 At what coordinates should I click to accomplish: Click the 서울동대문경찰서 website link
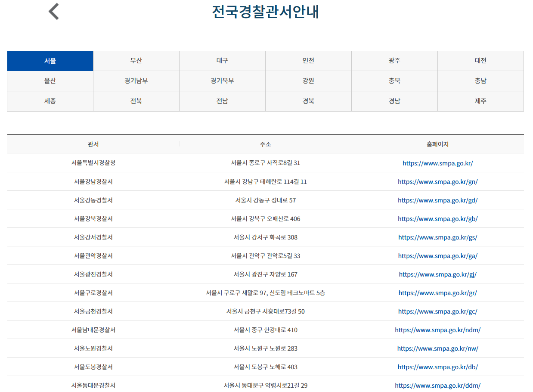pyautogui.click(x=438, y=386)
